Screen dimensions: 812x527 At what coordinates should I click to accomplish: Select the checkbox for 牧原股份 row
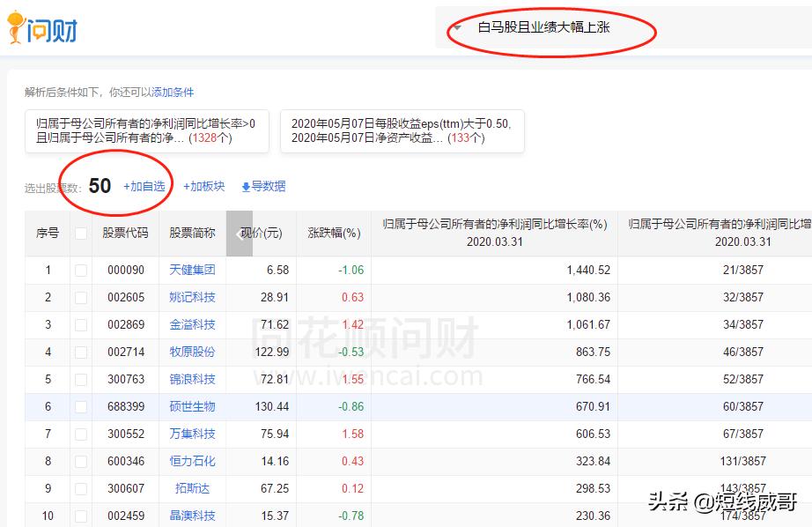(81, 353)
